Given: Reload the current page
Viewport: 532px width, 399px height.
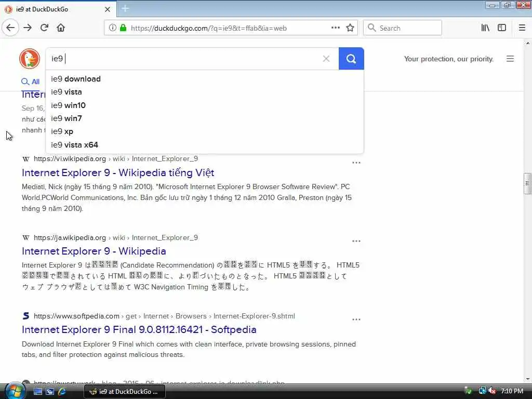Looking at the screenshot, I should click(44, 28).
